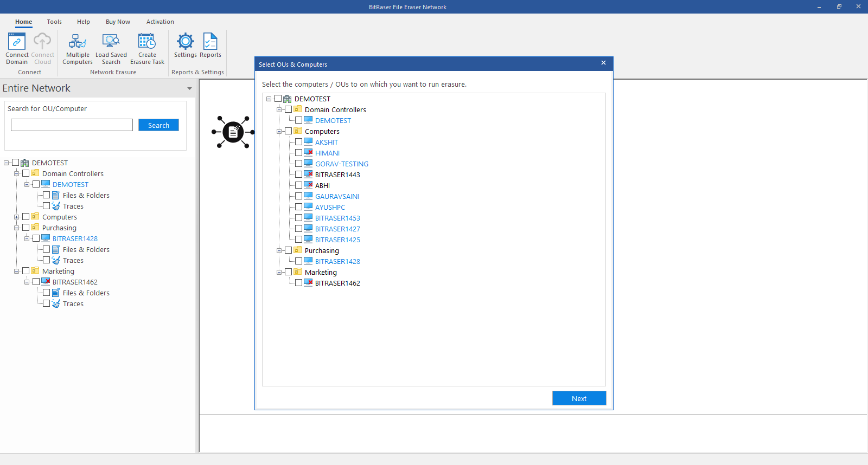Open the Reports tool
This screenshot has width=868, height=465.
(210, 46)
